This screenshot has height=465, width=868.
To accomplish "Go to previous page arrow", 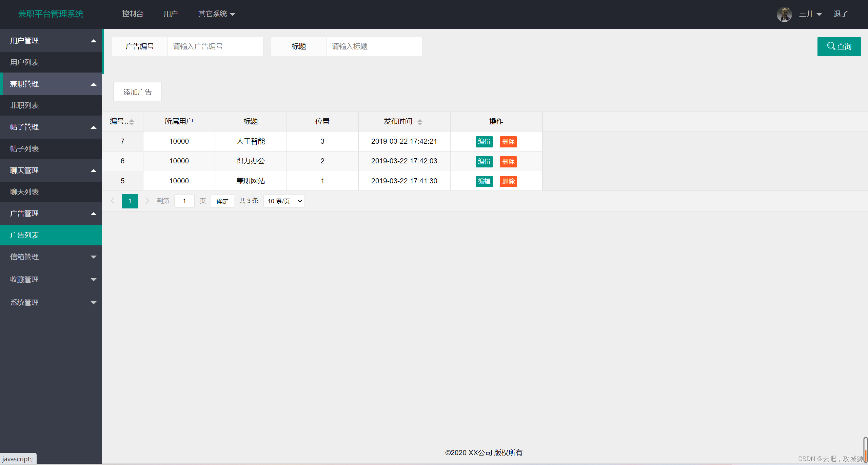I will pyautogui.click(x=113, y=201).
